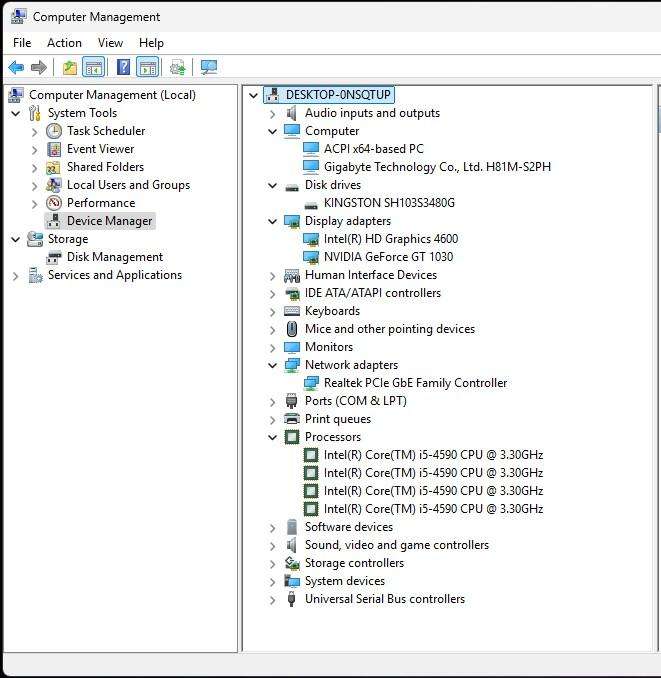The width and height of the screenshot is (661, 678).
Task: Collapse the Display adapters category
Action: [x=272, y=222]
